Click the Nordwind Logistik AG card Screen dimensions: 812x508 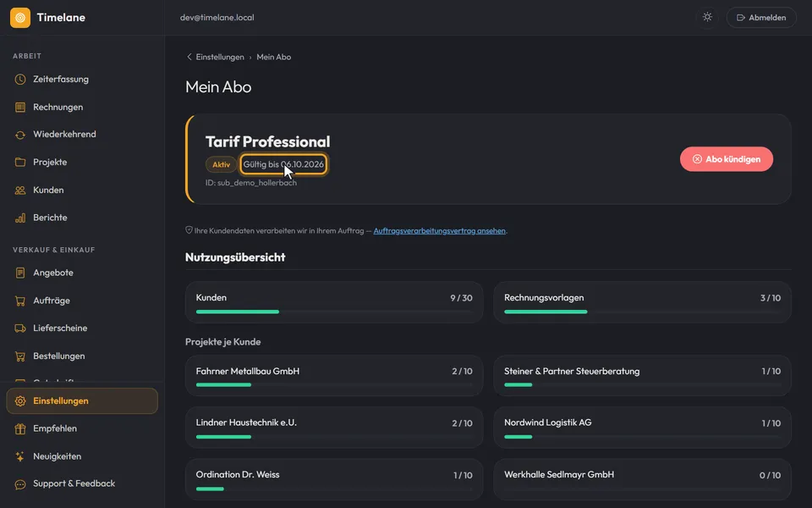click(642, 428)
